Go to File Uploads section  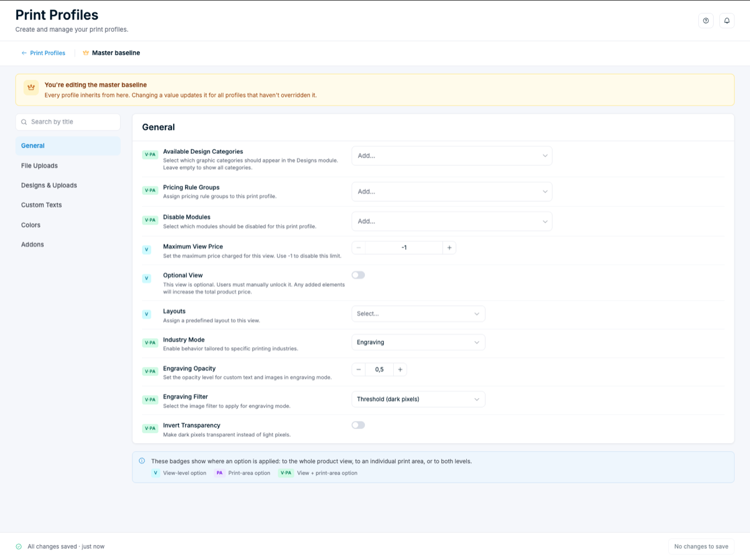pos(68,166)
